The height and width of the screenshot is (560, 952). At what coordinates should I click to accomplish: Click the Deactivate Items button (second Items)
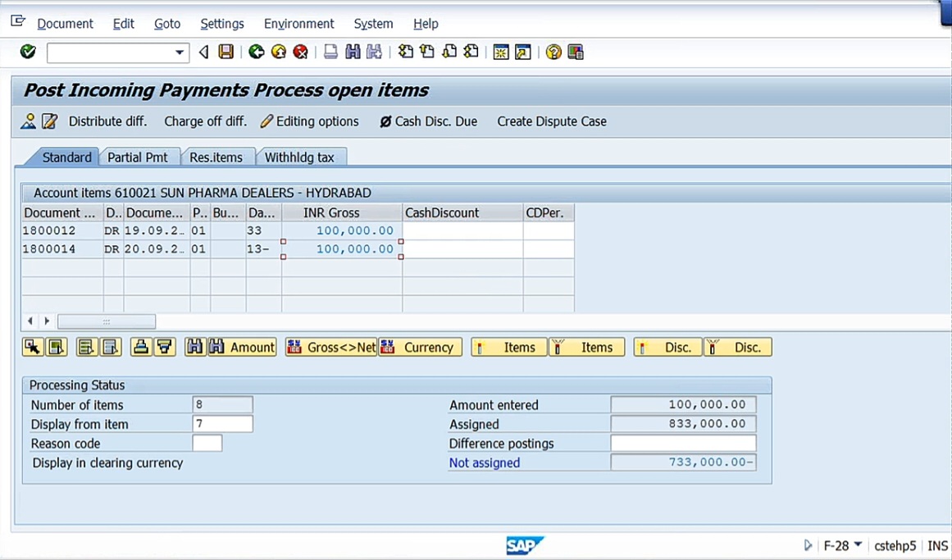tap(587, 348)
